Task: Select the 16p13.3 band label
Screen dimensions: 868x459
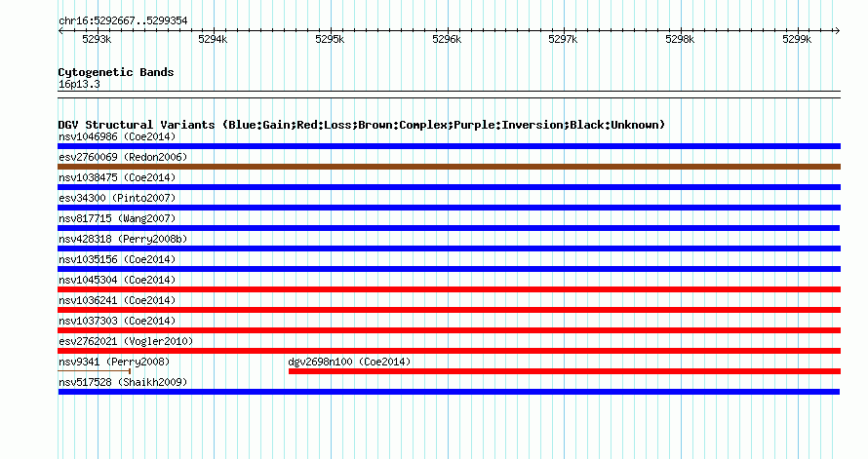Action: click(79, 84)
